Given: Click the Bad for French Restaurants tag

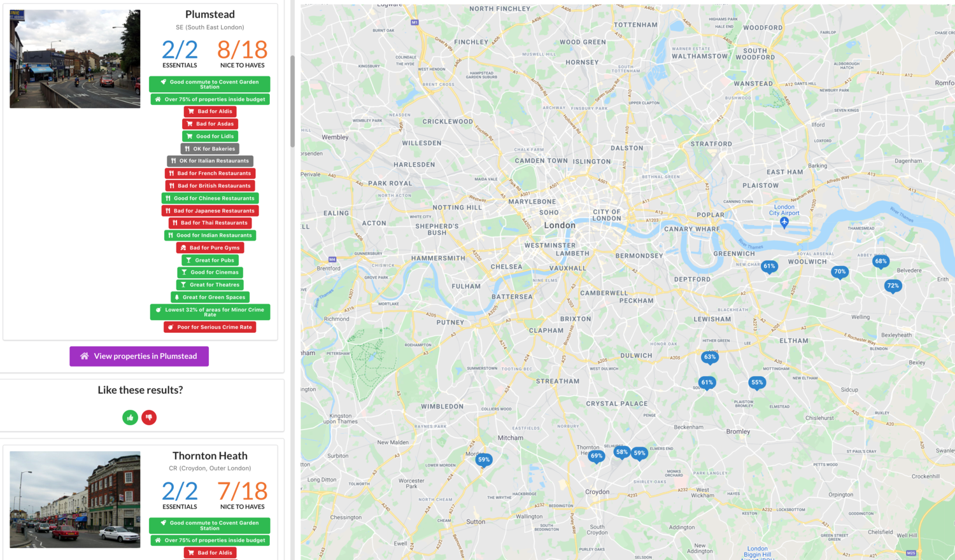Looking at the screenshot, I should pos(210,173).
